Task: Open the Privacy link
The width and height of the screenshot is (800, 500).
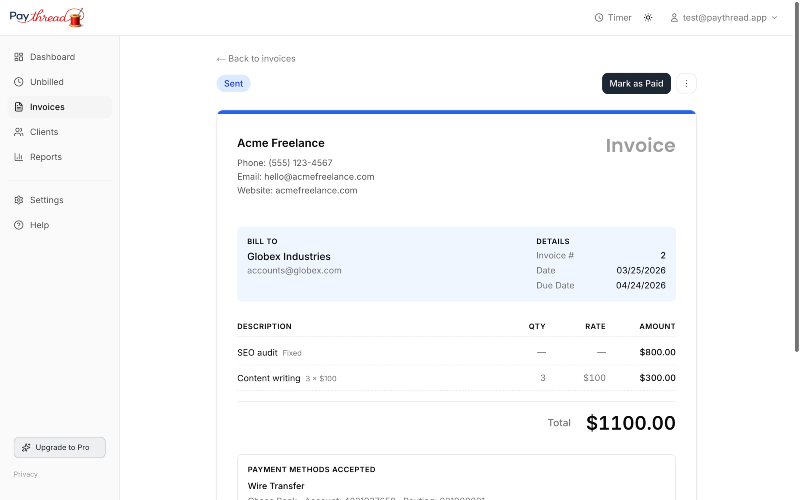Action: [26, 474]
